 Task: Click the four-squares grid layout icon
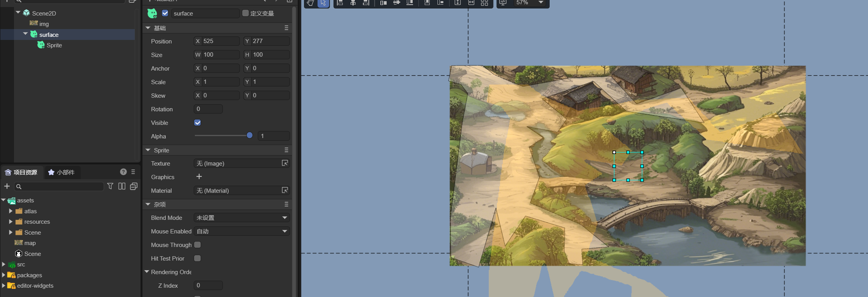pos(484,3)
